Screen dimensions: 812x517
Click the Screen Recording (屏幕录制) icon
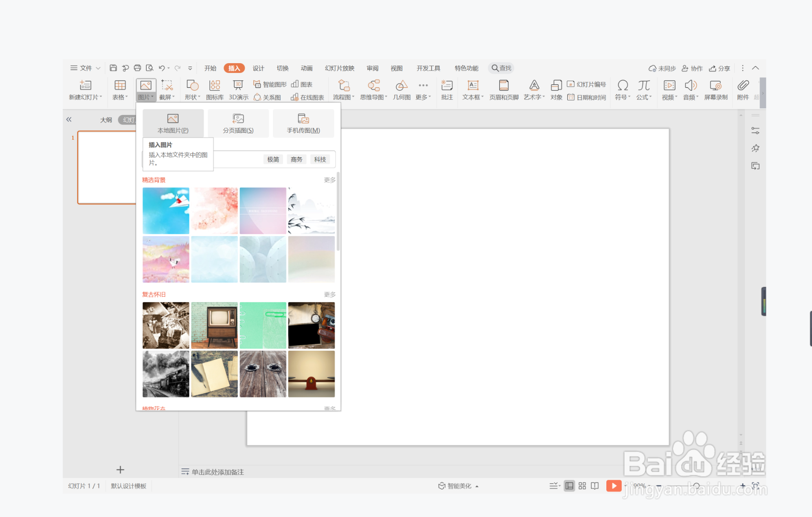pos(715,85)
